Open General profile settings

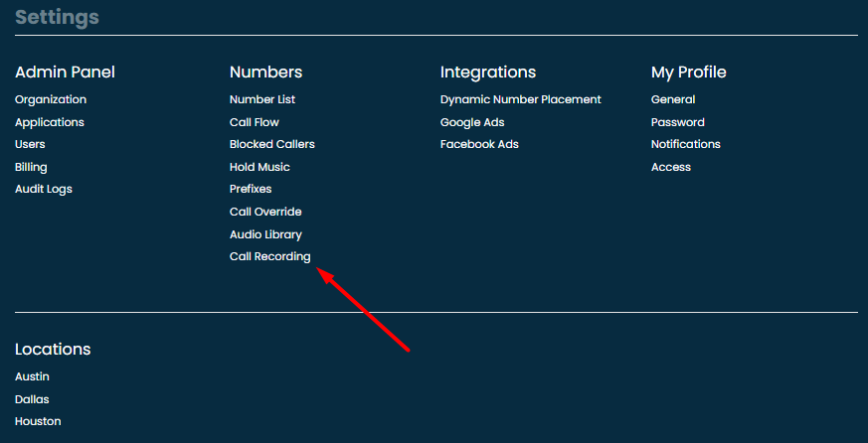click(673, 99)
